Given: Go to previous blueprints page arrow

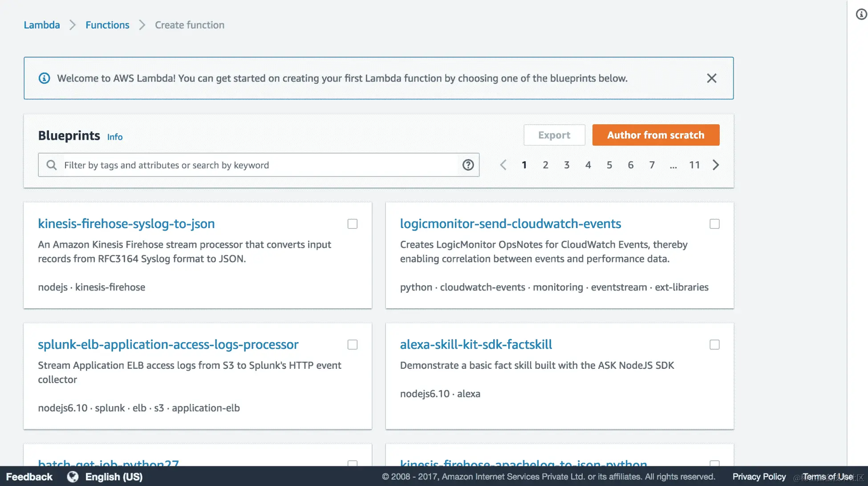Looking at the screenshot, I should pyautogui.click(x=503, y=165).
